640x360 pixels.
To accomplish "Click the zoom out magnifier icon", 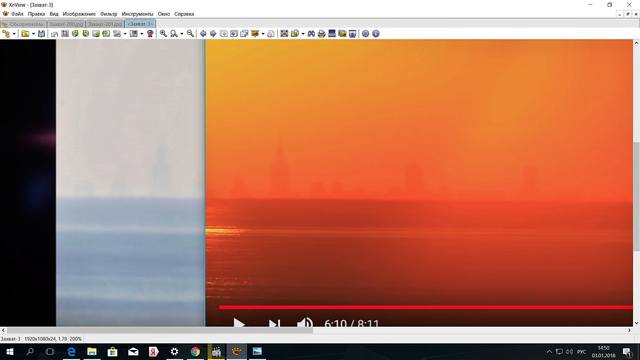I will (190, 34).
